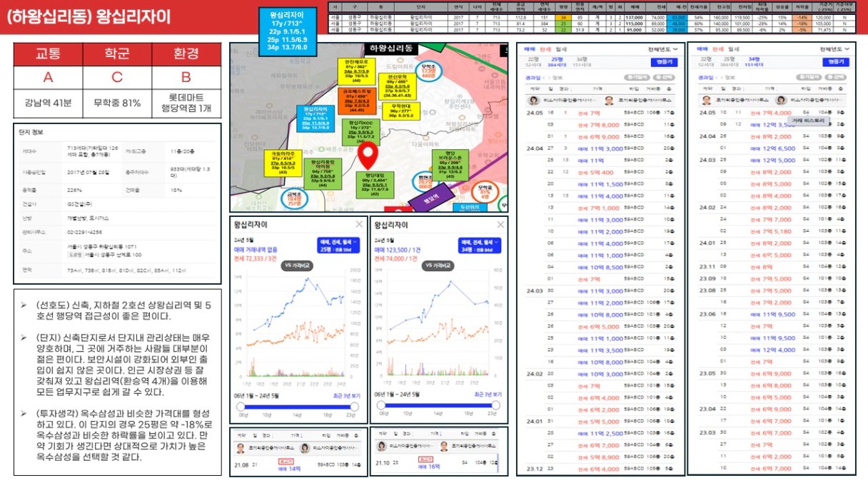
Task: Click end handle of 25평 chart date slider
Action: (355, 406)
